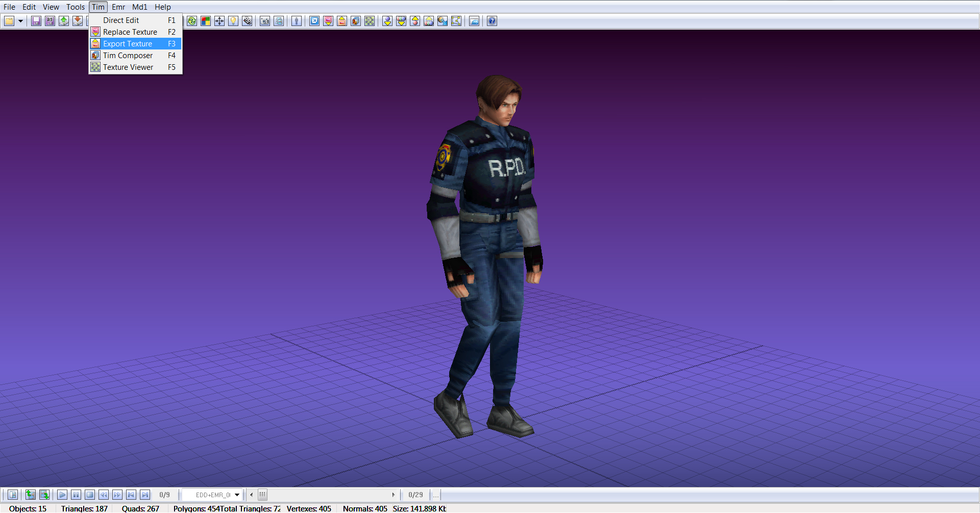
Task: Click the ellipsis button beside 0/29
Action: (436, 495)
